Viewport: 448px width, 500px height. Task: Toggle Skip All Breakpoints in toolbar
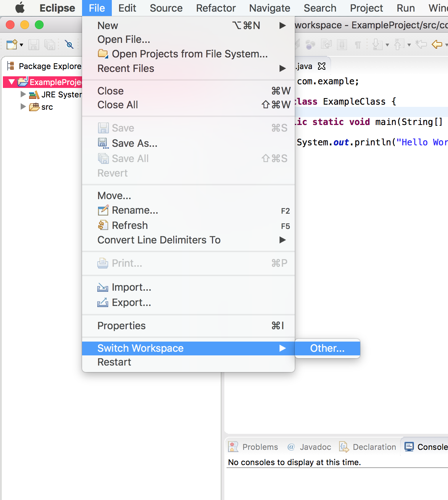pyautogui.click(x=69, y=45)
